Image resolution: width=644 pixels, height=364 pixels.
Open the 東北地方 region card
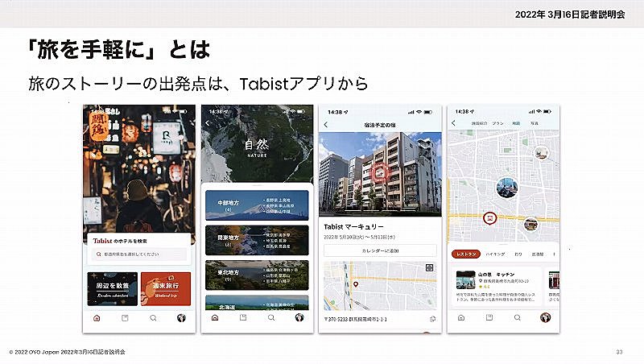coord(257,275)
